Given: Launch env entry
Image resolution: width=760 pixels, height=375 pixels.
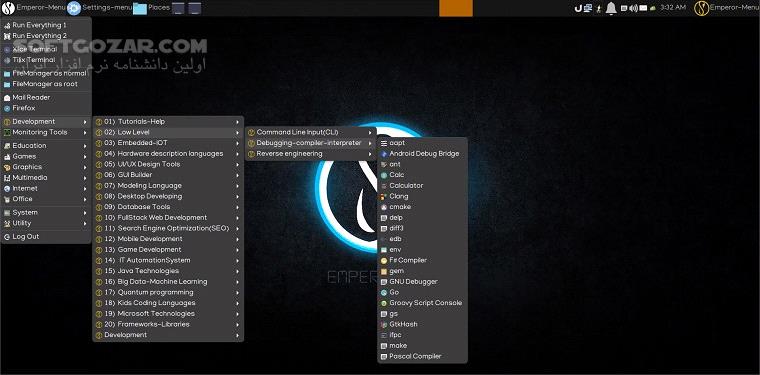Looking at the screenshot, I should [422, 250].
